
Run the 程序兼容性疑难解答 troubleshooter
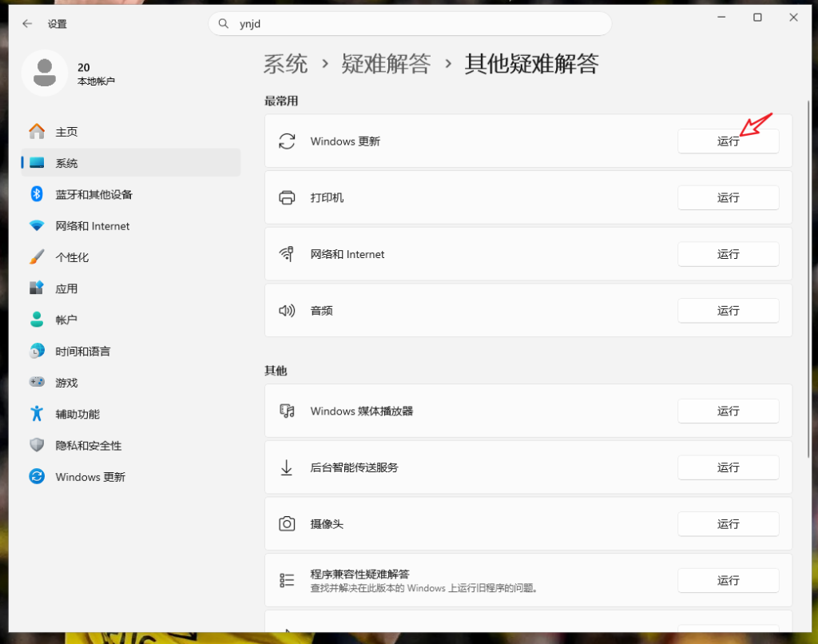[729, 580]
